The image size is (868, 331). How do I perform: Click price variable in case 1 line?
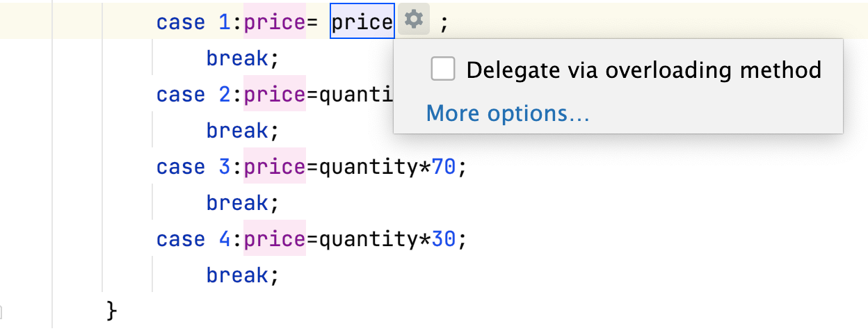(x=275, y=22)
